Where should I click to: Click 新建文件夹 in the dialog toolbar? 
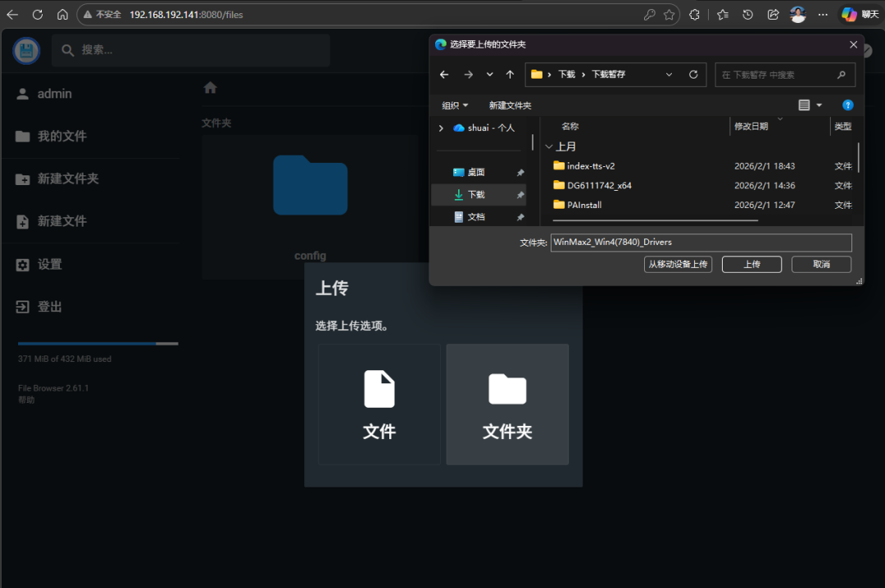click(x=510, y=105)
